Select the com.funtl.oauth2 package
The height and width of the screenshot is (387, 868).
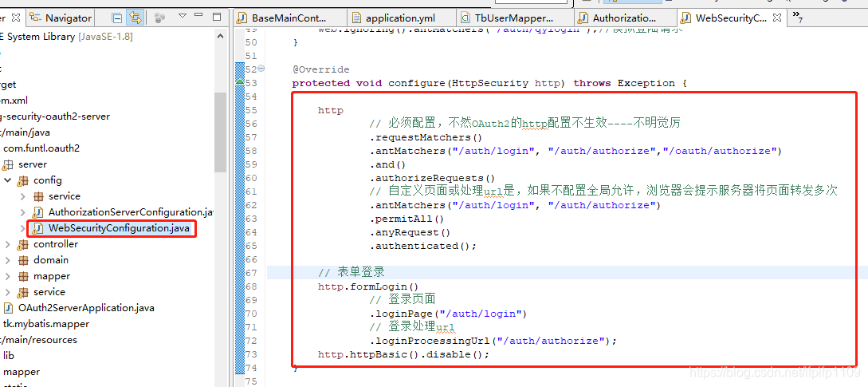[x=41, y=148]
